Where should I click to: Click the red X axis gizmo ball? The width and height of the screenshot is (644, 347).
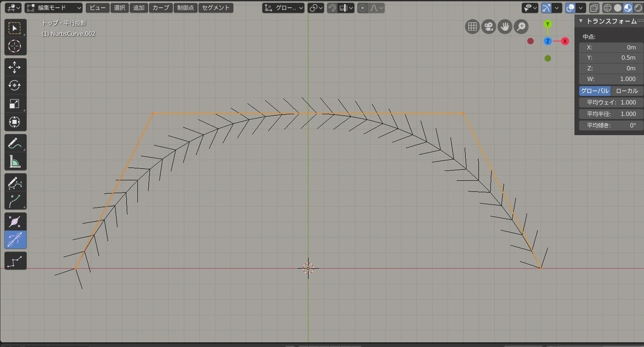(565, 41)
